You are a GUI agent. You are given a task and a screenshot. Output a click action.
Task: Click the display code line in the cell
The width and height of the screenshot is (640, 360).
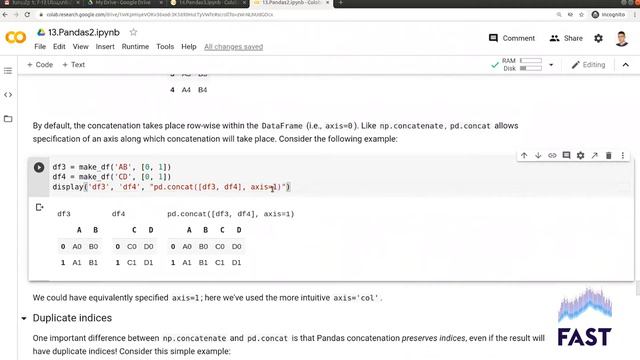pos(171,187)
